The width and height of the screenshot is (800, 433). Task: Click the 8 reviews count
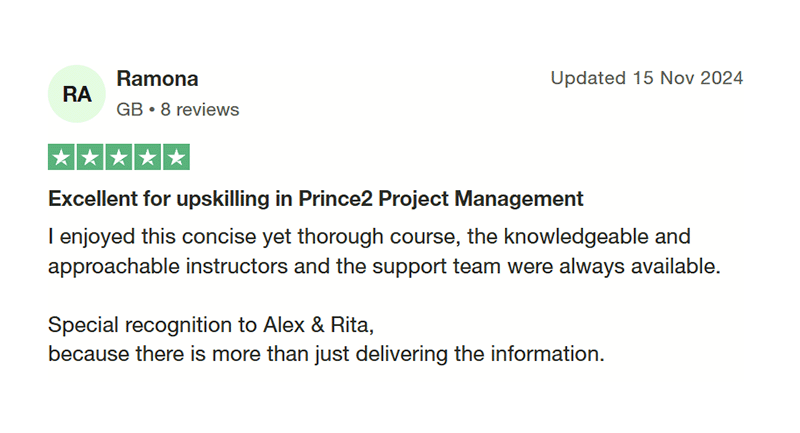click(x=199, y=110)
